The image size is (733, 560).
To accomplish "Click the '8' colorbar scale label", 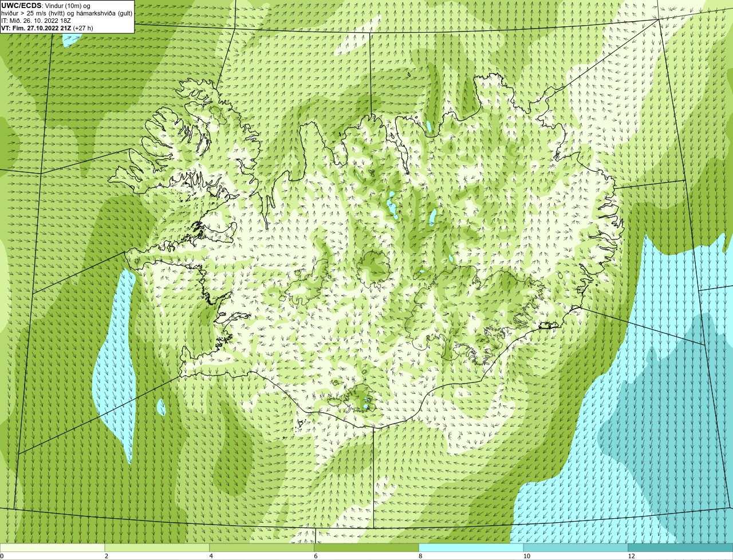I will 420,556.
